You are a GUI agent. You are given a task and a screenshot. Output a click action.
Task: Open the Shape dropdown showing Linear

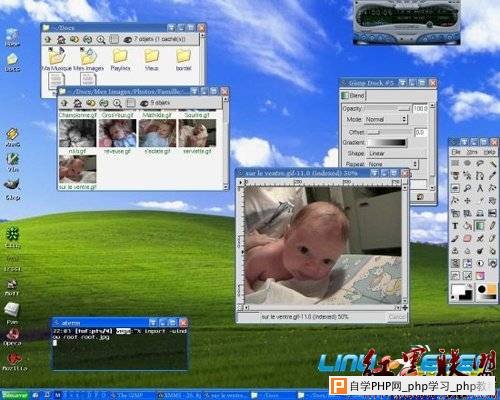397,153
